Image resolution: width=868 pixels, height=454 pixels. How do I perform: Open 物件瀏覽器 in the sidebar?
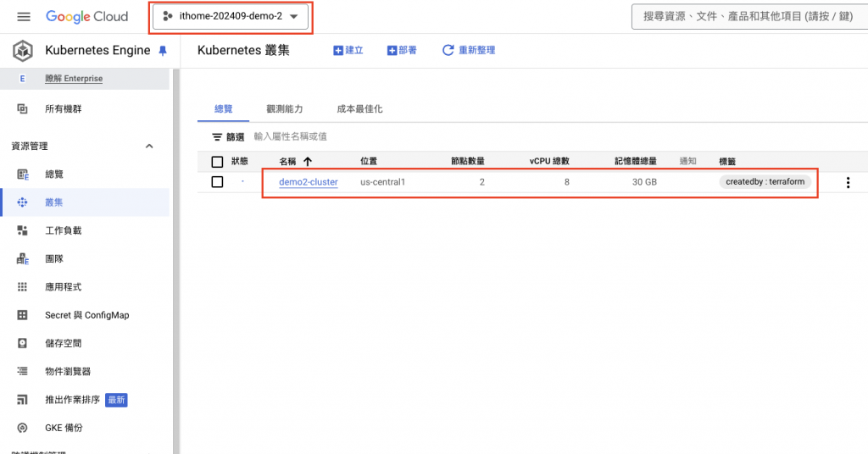pyautogui.click(x=68, y=372)
